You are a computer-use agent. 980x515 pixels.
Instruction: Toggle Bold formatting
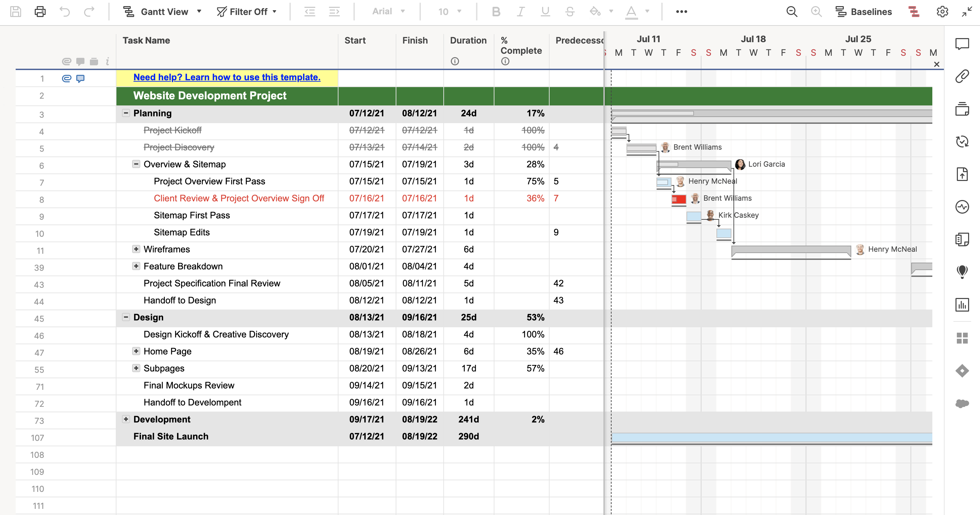496,12
